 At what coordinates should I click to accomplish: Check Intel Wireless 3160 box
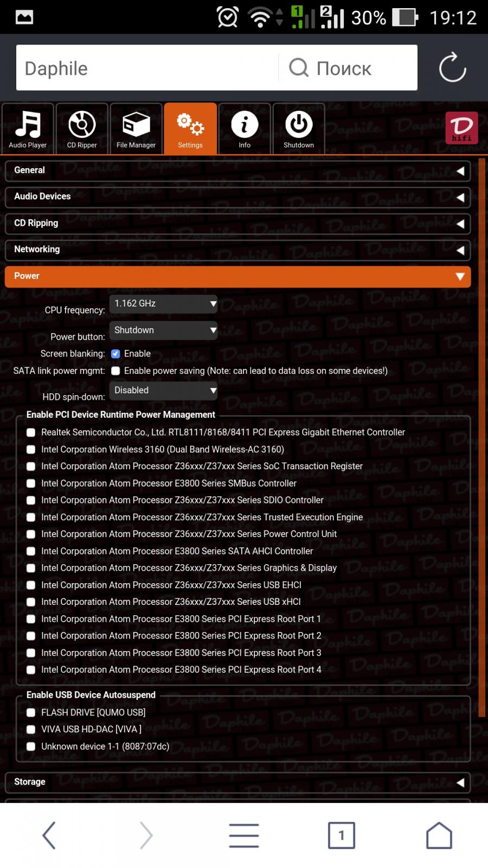coord(31,450)
